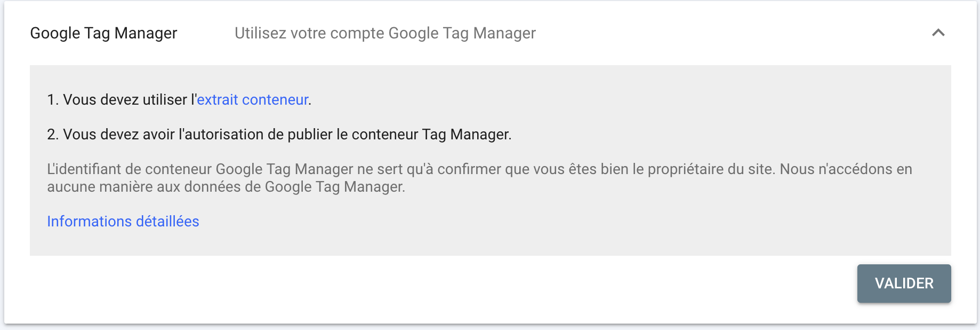Image resolution: width=980 pixels, height=330 pixels.
Task: Click the word 'détaillées' in the bottom link
Action: point(167,222)
